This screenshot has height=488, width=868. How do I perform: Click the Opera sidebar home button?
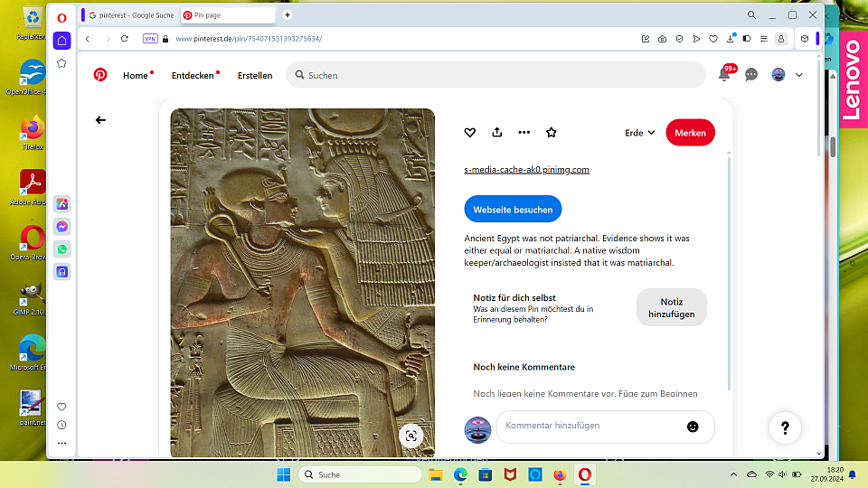click(x=62, y=41)
